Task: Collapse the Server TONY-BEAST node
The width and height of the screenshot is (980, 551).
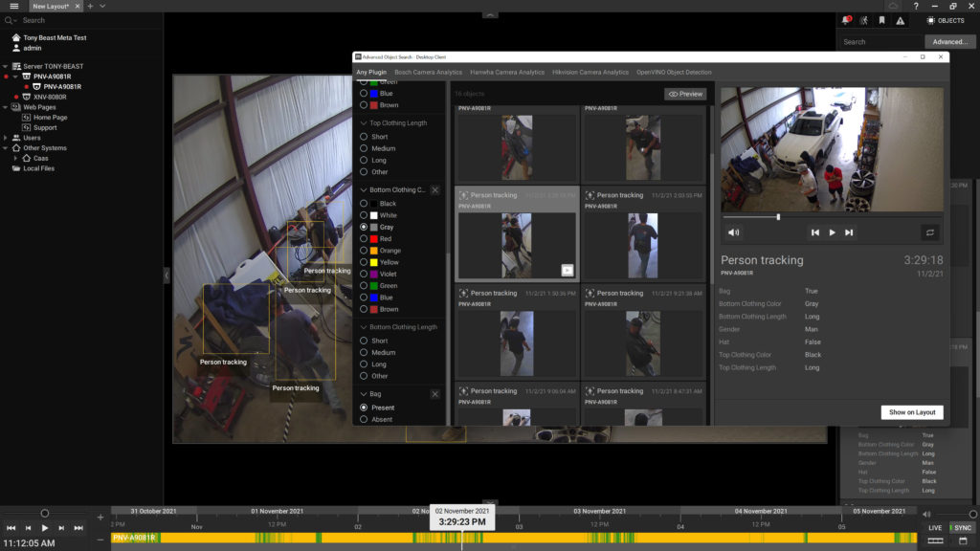Action: click(5, 66)
